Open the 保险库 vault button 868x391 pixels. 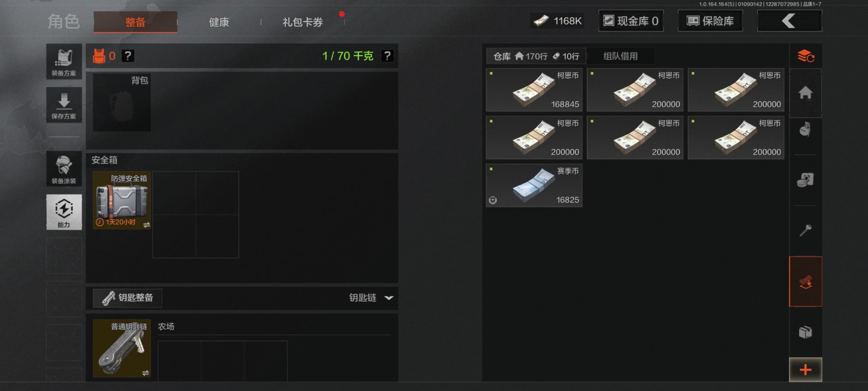[x=710, y=21]
